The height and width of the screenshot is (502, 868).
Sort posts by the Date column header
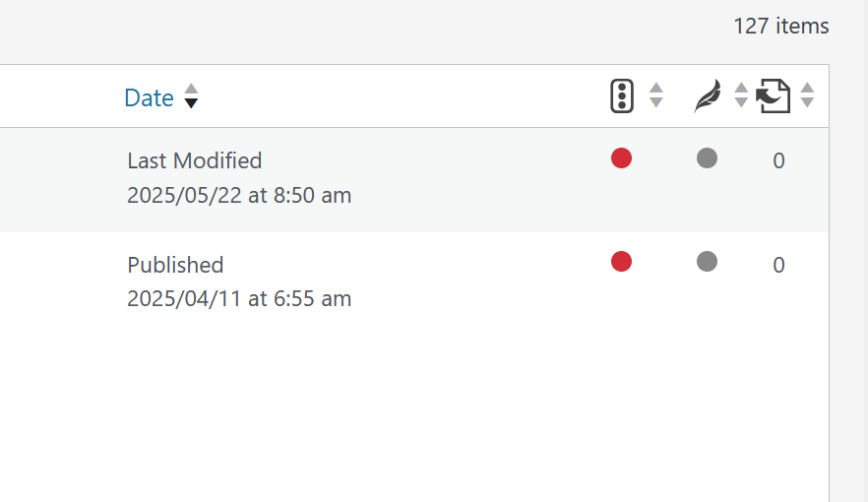pos(149,97)
